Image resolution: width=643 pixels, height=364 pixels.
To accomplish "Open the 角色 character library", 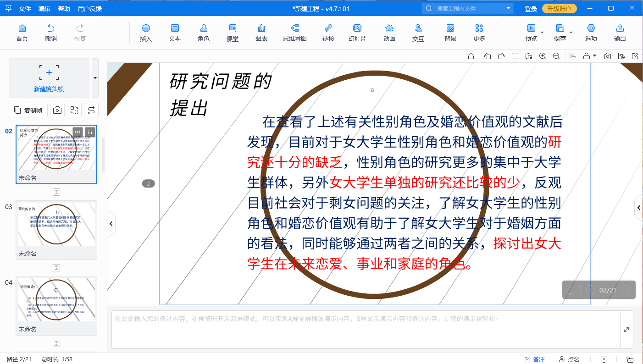I will (x=204, y=33).
